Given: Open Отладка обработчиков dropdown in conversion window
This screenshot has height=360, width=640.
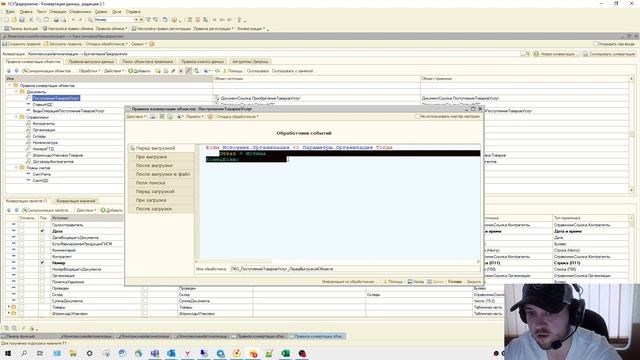Looking at the screenshot, I should (107, 44).
